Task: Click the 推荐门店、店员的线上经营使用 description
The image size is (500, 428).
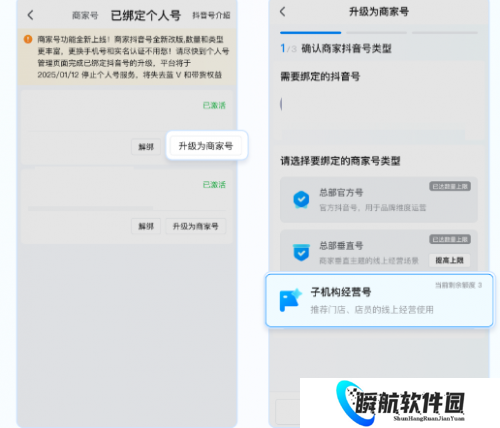Action: coord(372,310)
